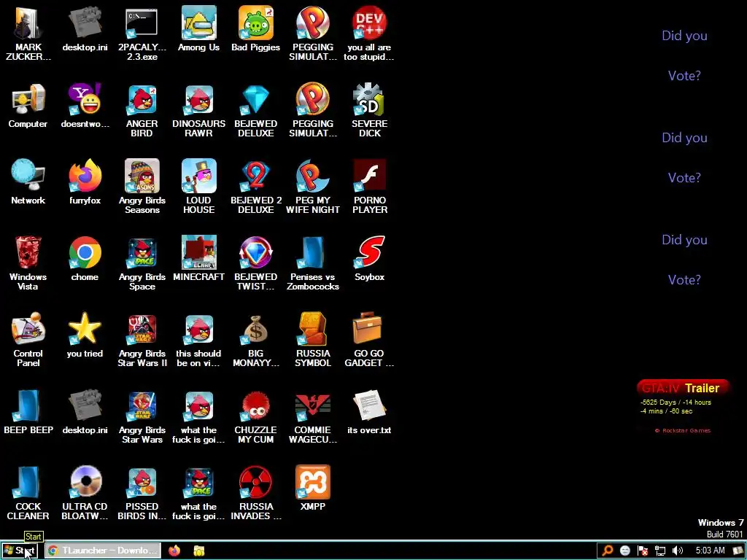
Task: Open the Action Center flag tray icon
Action: (643, 551)
